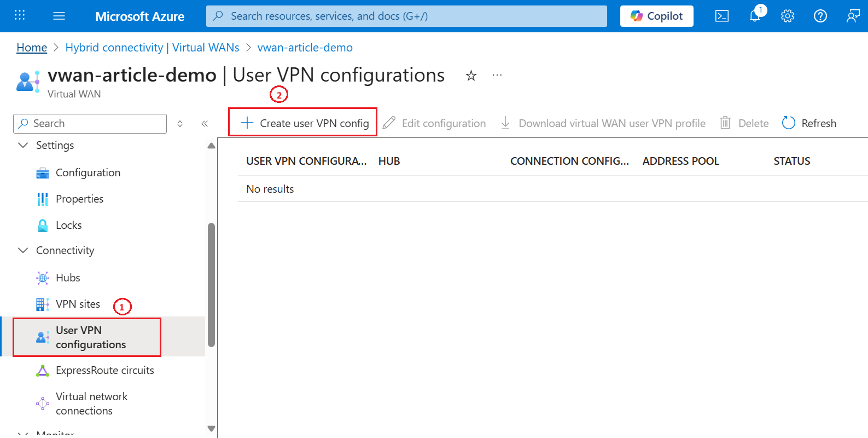Open the portal hamburger menu

click(x=59, y=16)
